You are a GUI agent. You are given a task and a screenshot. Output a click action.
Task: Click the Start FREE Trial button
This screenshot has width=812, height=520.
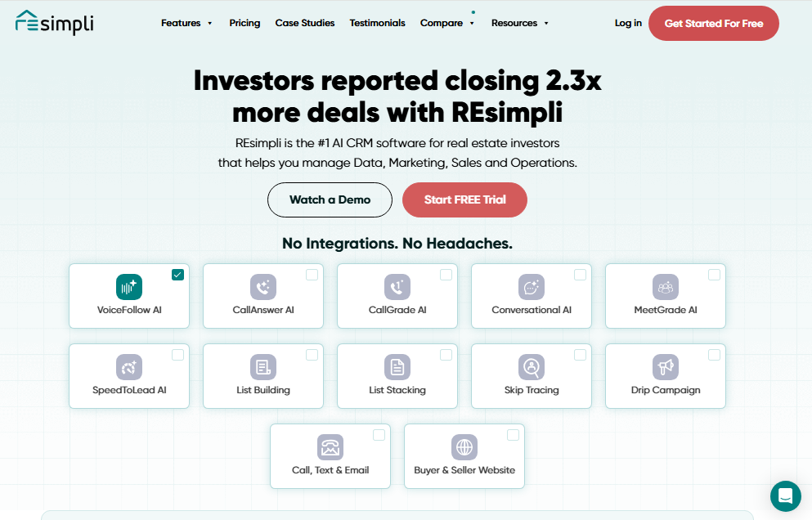[464, 199]
